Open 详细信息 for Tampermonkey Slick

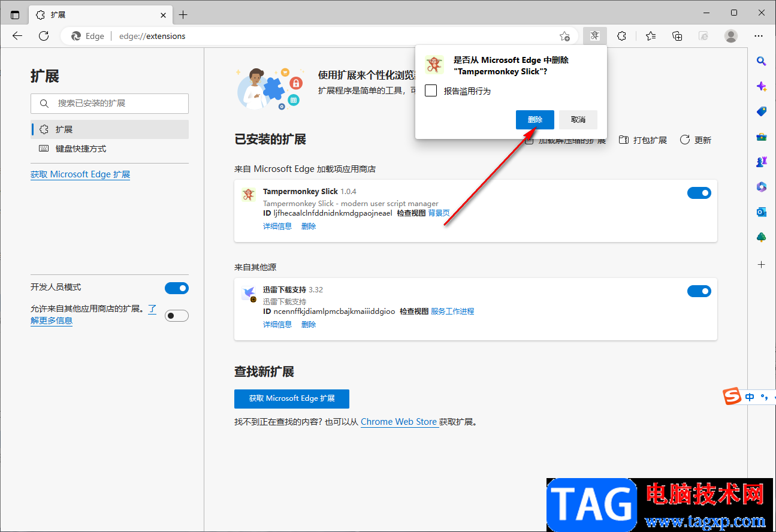(277, 226)
